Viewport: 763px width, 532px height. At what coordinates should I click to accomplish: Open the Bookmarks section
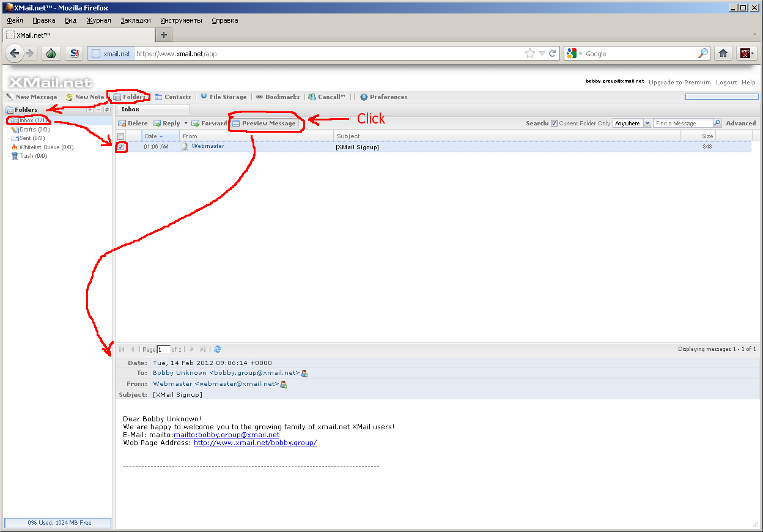coord(278,97)
